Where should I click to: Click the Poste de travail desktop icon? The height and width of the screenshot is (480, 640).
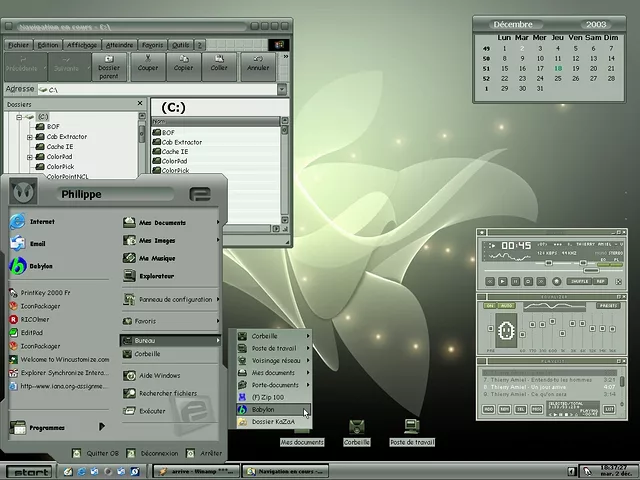pyautogui.click(x=411, y=428)
